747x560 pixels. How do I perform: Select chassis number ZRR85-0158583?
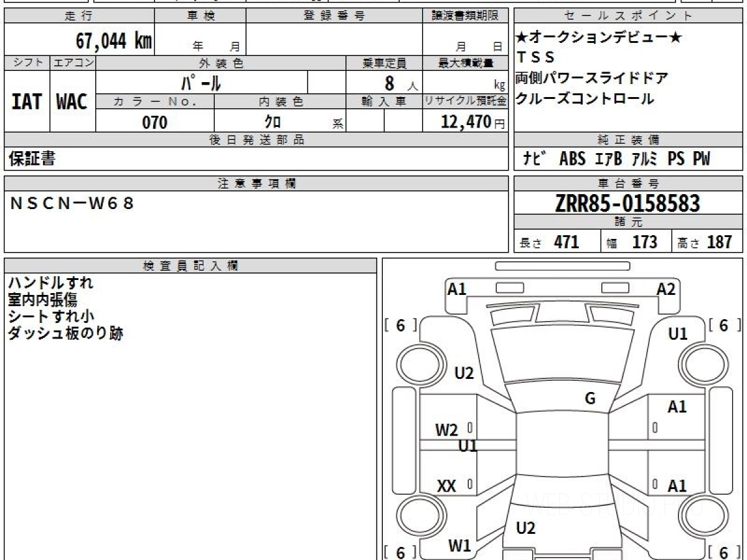pyautogui.click(x=628, y=203)
